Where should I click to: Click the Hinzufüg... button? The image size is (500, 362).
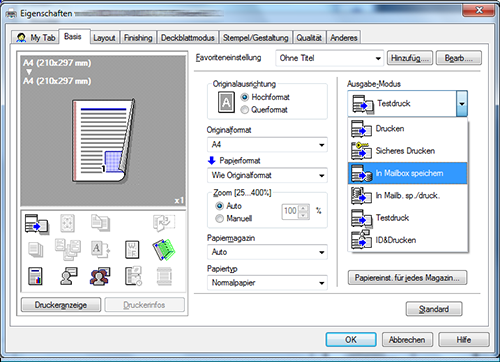410,58
